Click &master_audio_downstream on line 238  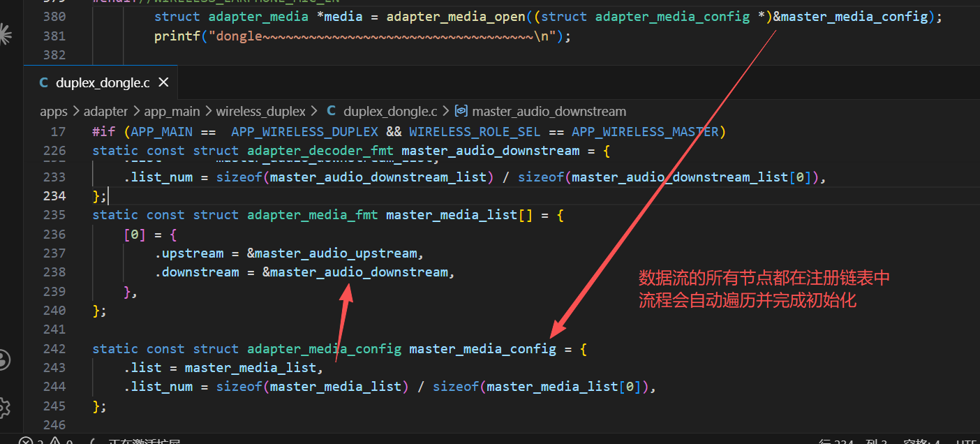coord(355,272)
